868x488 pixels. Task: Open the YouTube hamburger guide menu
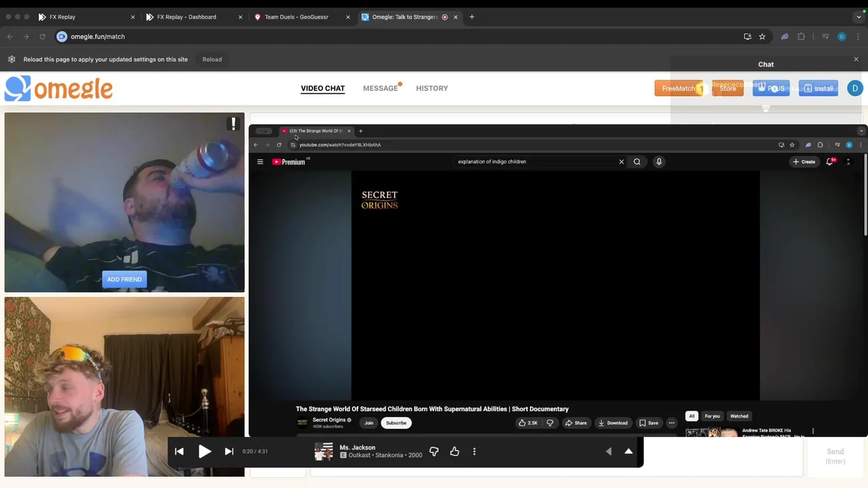pyautogui.click(x=260, y=162)
